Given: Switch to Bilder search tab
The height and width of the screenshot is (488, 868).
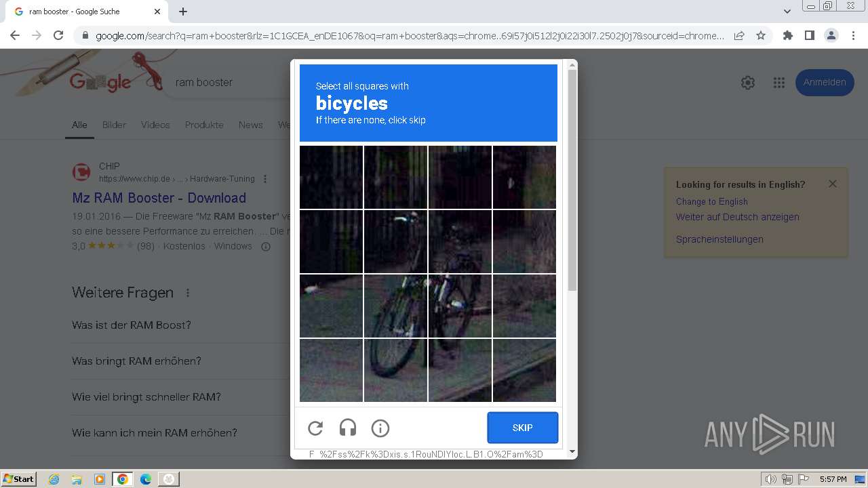Looking at the screenshot, I should (114, 125).
